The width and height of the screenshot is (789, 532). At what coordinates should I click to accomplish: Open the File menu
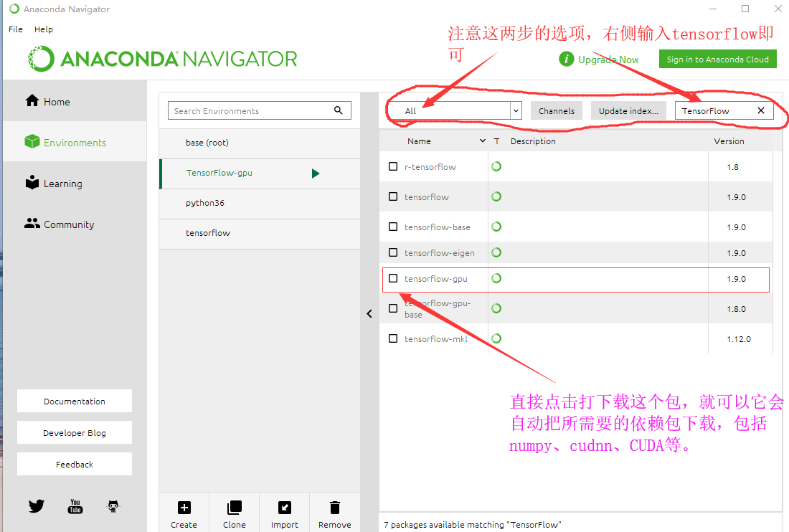click(x=16, y=29)
